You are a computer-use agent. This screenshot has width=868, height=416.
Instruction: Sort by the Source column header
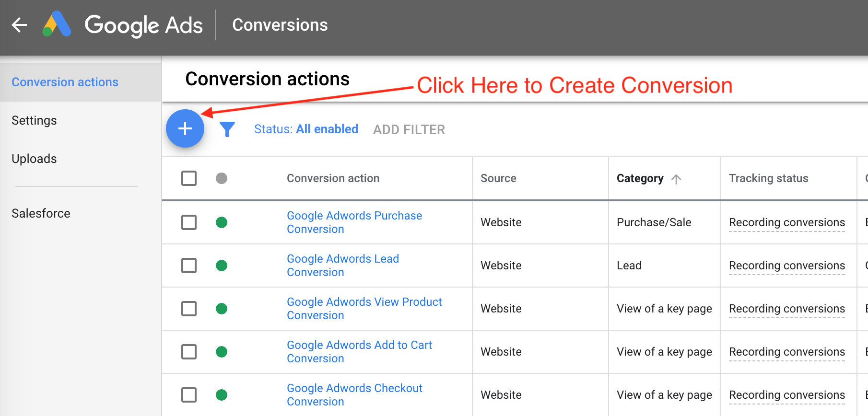click(498, 178)
